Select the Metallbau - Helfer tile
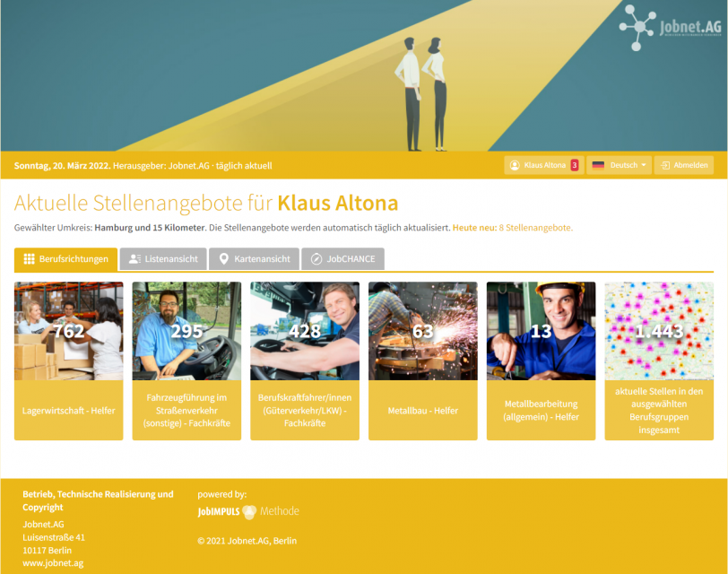This screenshot has height=574, width=728. coord(423,361)
